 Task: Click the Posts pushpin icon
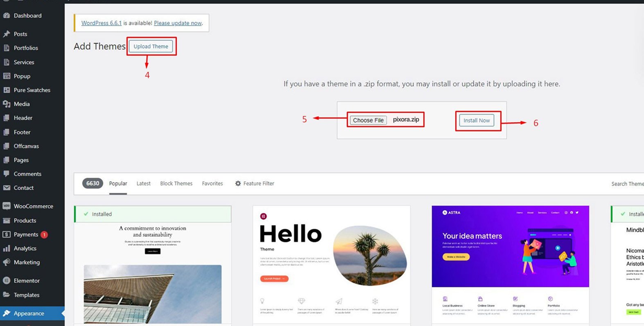(x=7, y=34)
